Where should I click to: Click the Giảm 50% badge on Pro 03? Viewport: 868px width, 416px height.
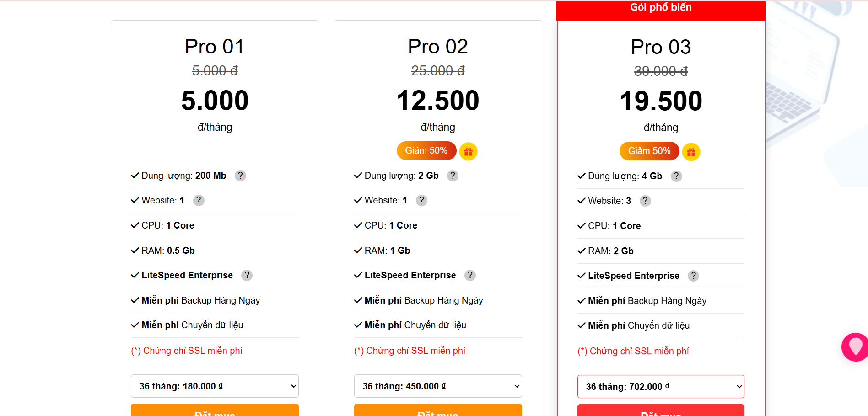click(x=649, y=151)
